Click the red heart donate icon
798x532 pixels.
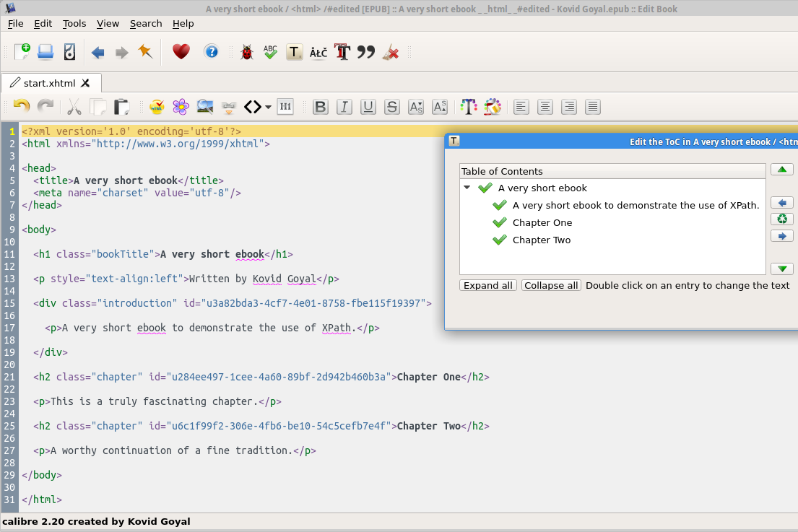point(181,52)
